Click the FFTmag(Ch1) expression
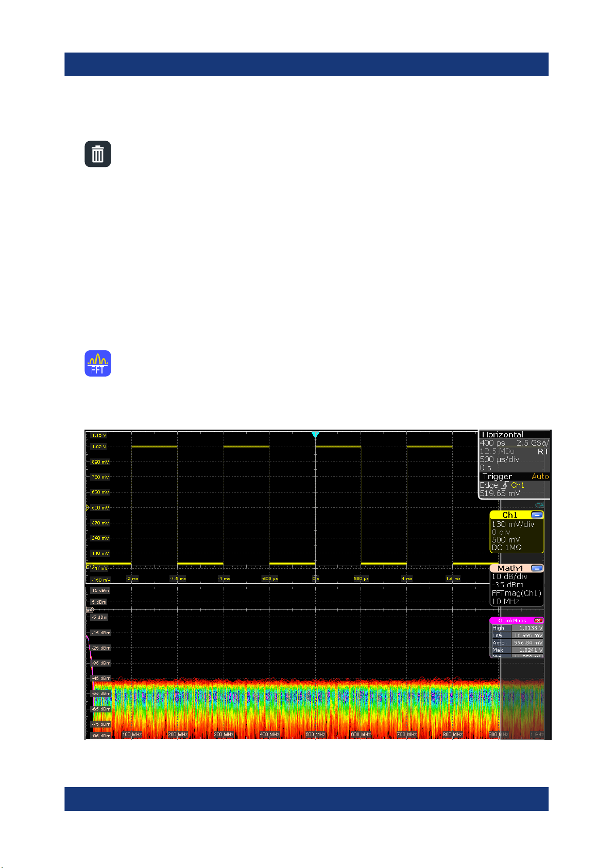This screenshot has height=868, width=614. pos(516,593)
